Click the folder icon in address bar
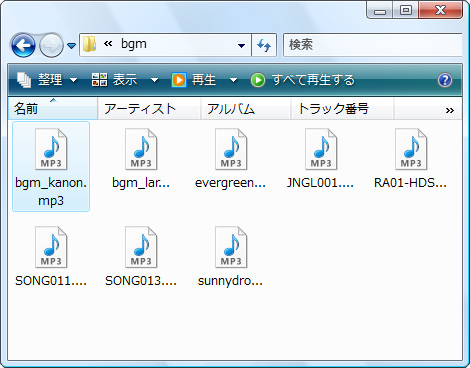This screenshot has height=368, width=470. (89, 44)
